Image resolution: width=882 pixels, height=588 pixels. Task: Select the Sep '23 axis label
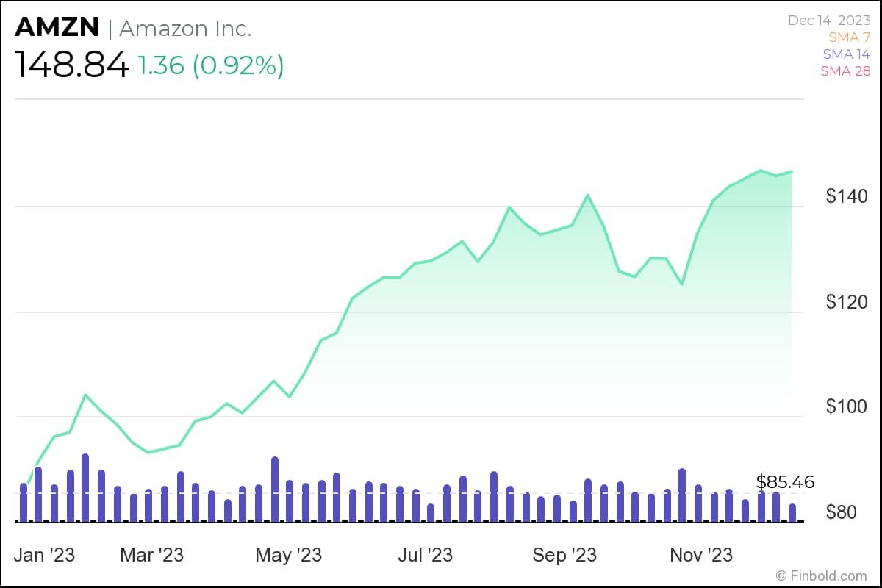coord(564,555)
